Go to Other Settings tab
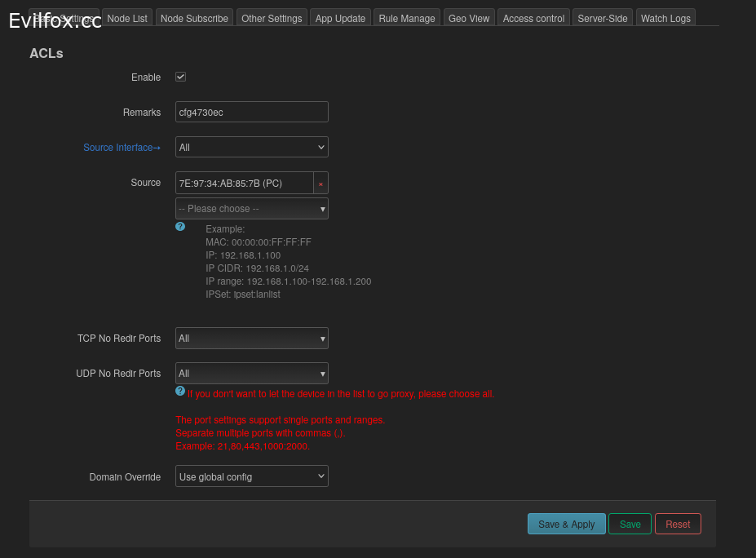This screenshot has width=756, height=558. (272, 18)
